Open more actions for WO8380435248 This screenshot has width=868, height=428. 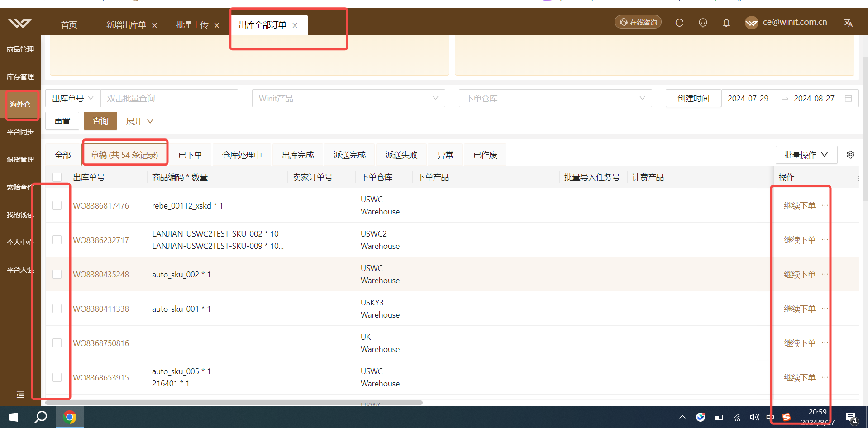coord(825,274)
